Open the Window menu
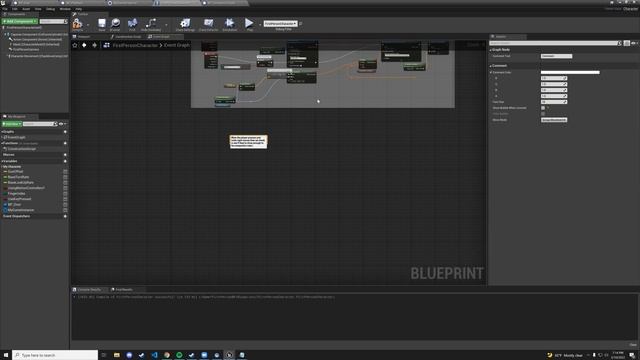The image size is (640, 360). [65, 9]
